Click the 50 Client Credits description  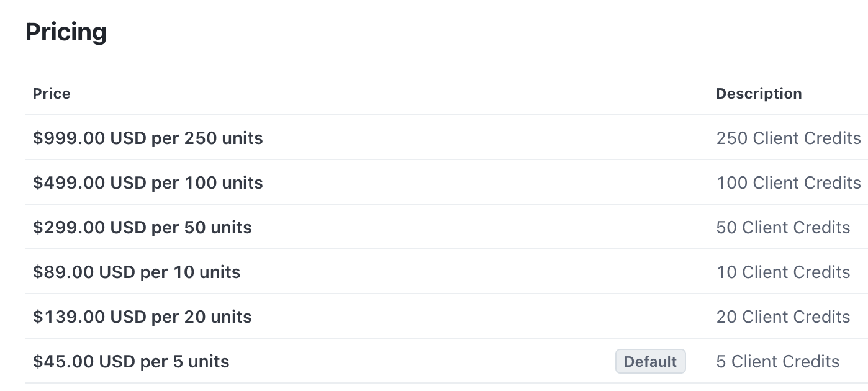pos(783,227)
